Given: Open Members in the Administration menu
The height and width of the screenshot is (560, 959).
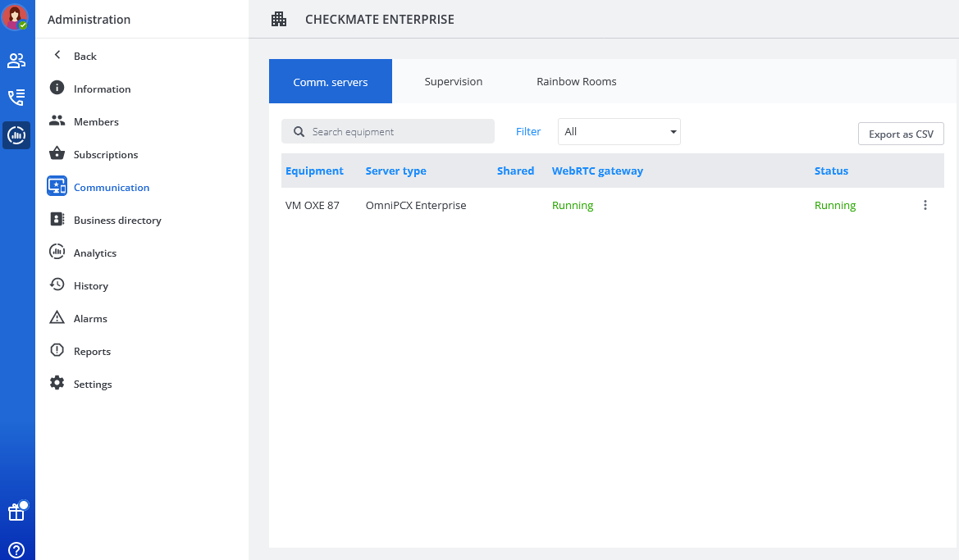Looking at the screenshot, I should [x=96, y=122].
